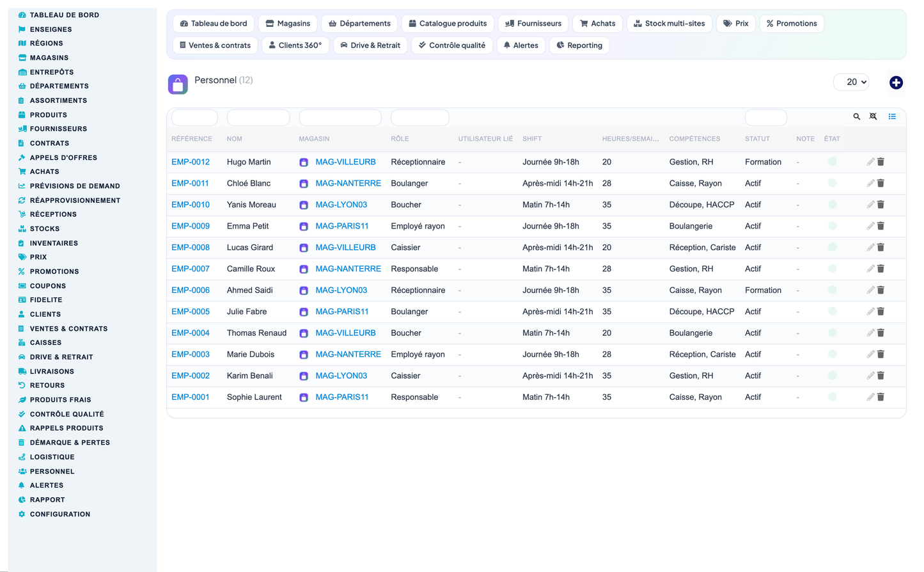This screenshot has height=572, width=924.
Task: Click the clear search filters icon
Action: 873,116
